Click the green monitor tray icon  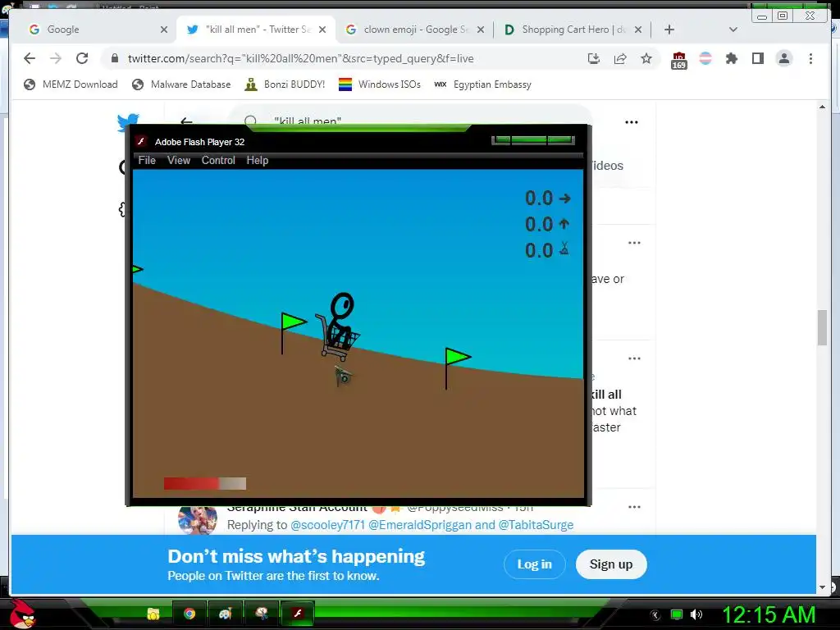click(677, 614)
